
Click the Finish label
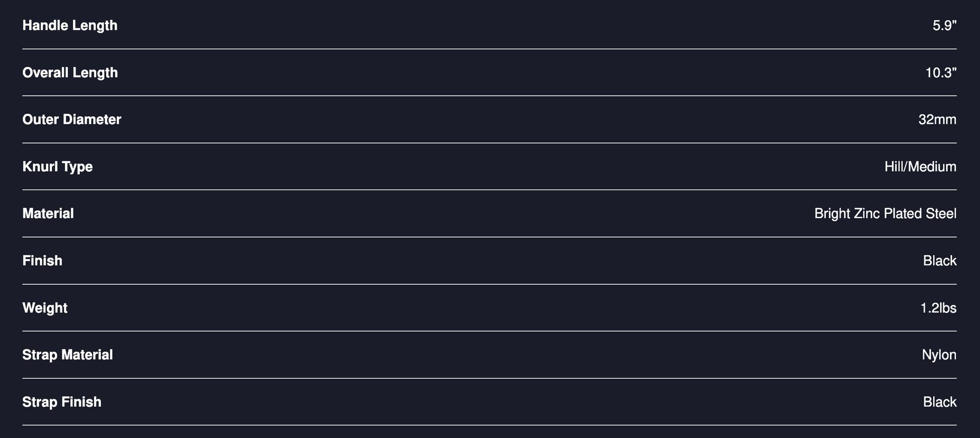[x=42, y=261]
